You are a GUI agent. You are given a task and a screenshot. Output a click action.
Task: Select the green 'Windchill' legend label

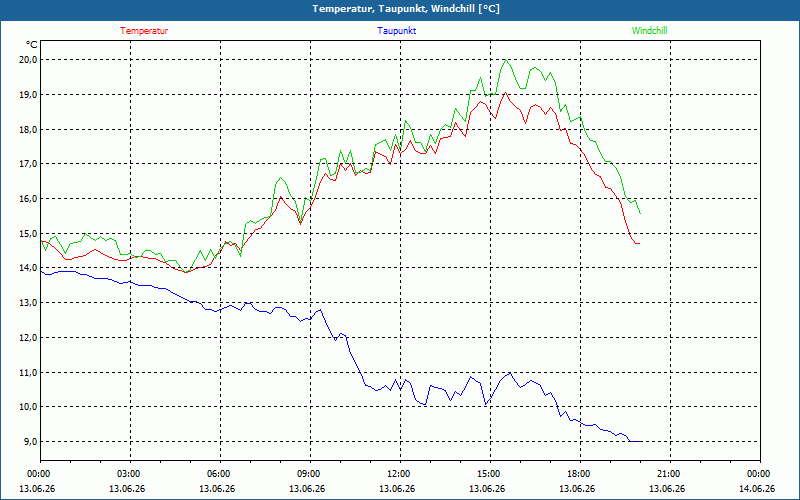coord(649,31)
